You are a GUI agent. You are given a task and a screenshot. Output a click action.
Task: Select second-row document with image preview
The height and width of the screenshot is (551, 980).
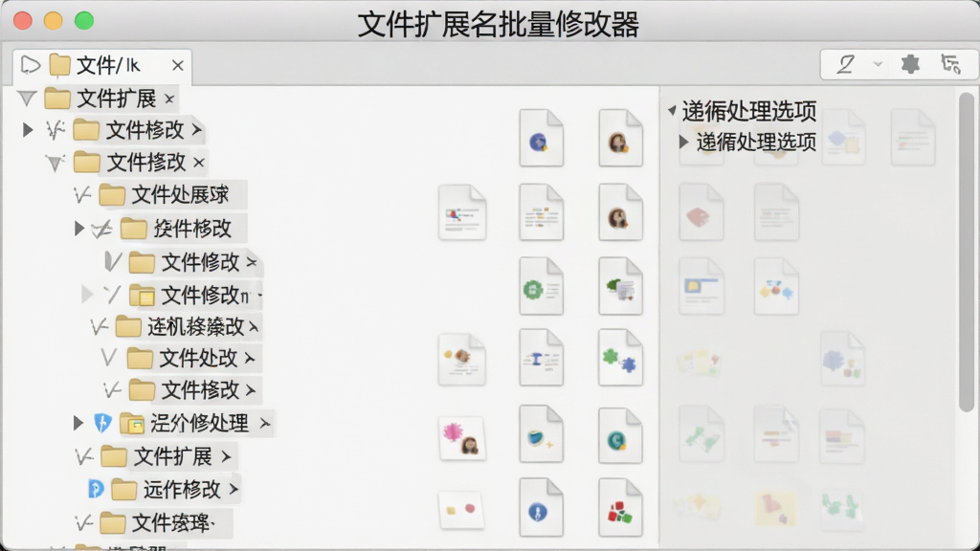(x=462, y=212)
